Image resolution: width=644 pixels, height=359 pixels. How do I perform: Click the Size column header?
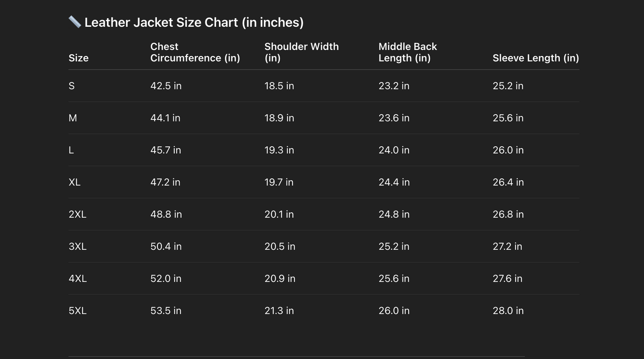point(78,58)
